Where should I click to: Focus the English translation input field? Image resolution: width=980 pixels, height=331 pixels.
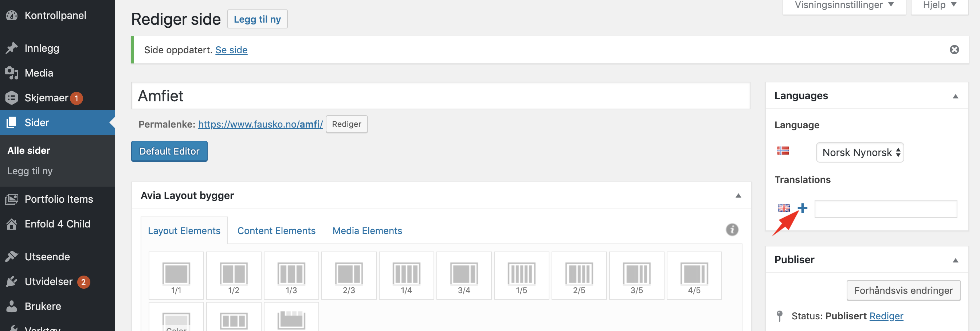point(886,209)
